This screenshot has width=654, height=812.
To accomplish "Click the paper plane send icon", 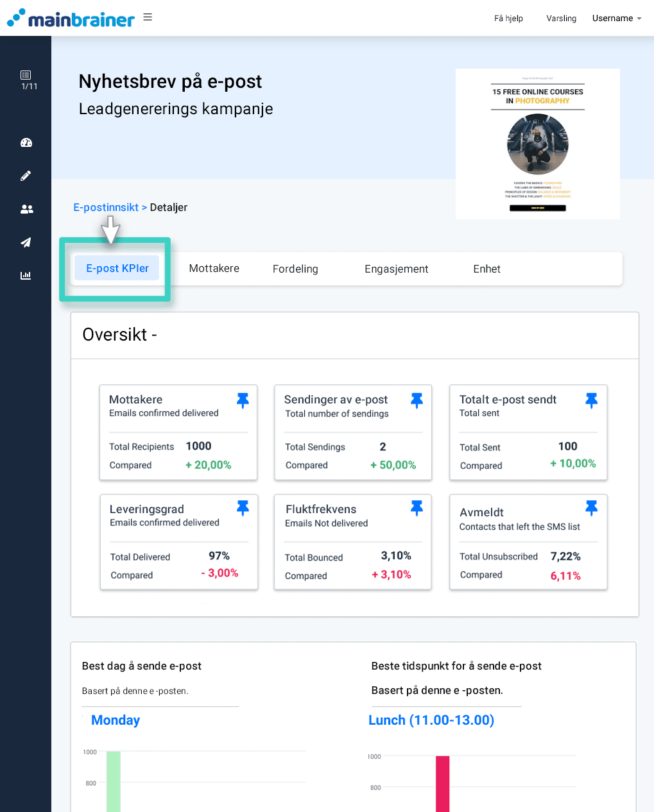I will (26, 242).
